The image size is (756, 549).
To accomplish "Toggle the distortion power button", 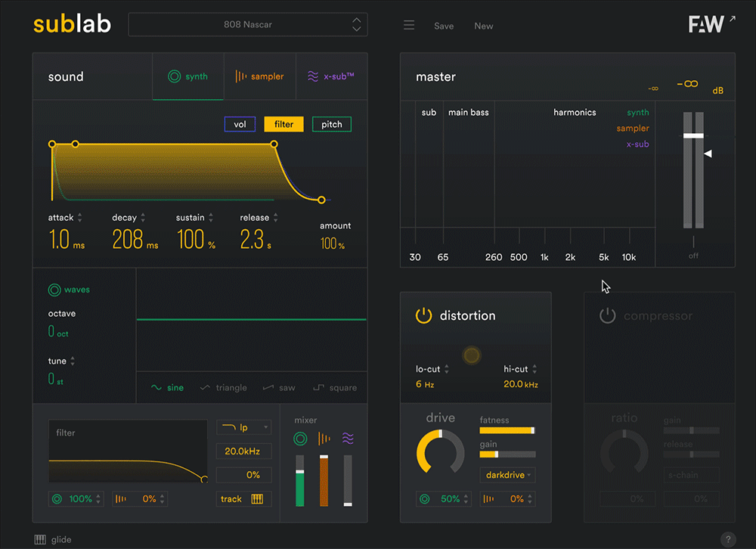I will [x=423, y=315].
